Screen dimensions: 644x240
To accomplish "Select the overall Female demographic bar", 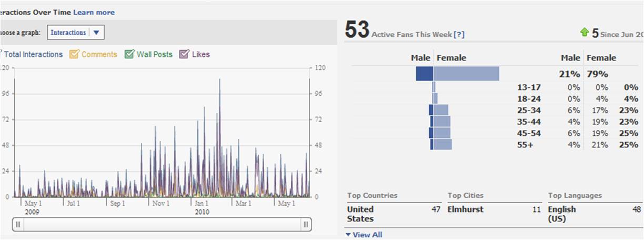I will click(x=466, y=74).
